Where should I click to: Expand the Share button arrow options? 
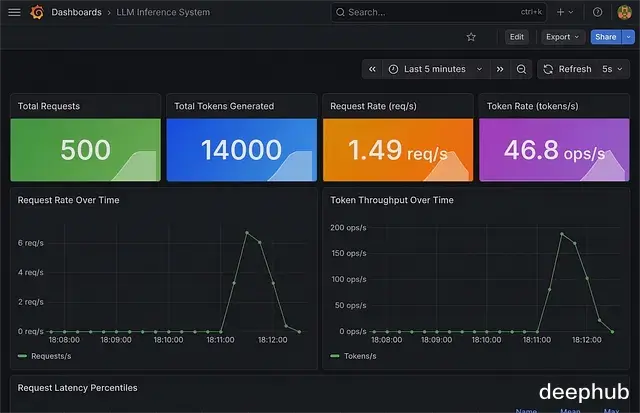pos(628,37)
